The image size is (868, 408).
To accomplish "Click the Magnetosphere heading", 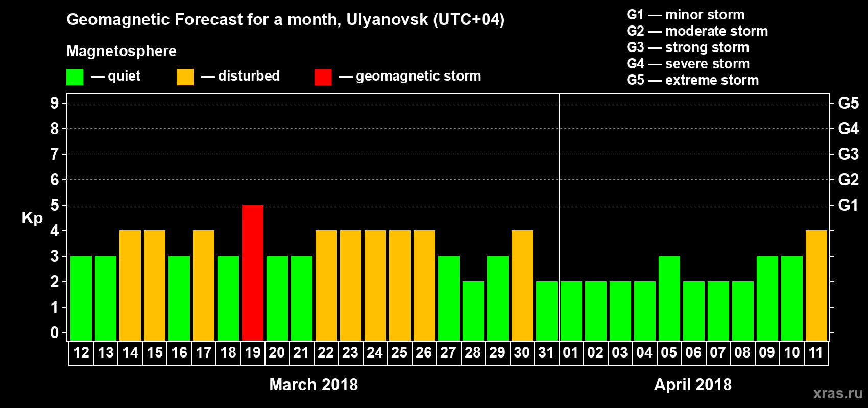I will pos(122,52).
